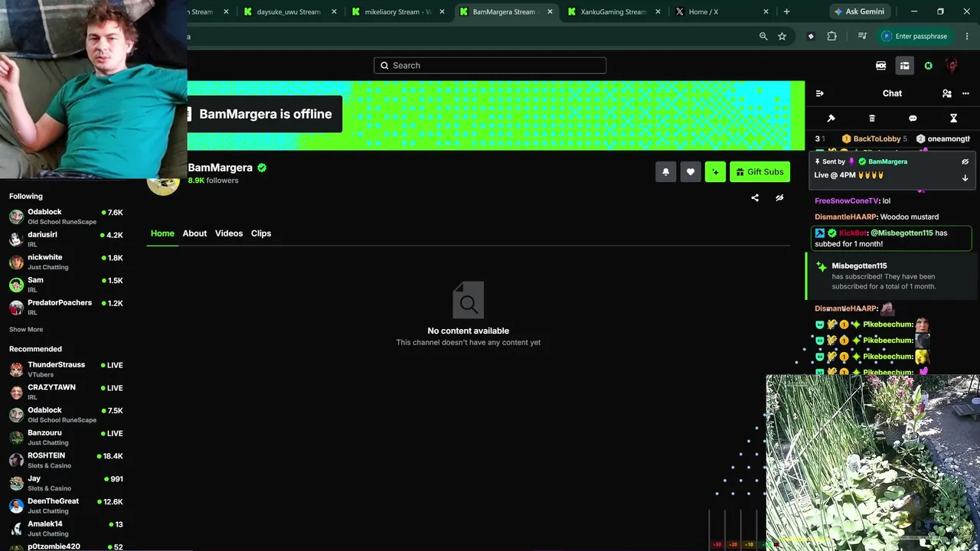Collapse the chat panel
980x551 pixels.
tap(820, 93)
